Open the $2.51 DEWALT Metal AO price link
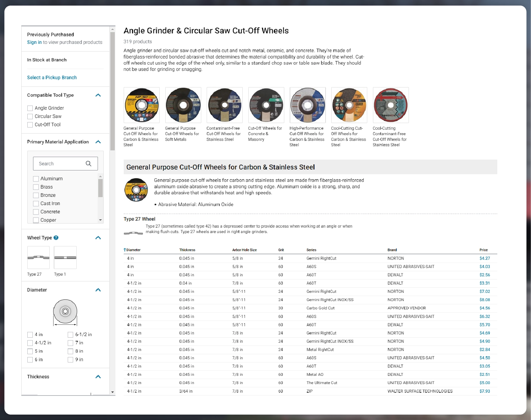This screenshot has height=420, width=531. pos(485,375)
